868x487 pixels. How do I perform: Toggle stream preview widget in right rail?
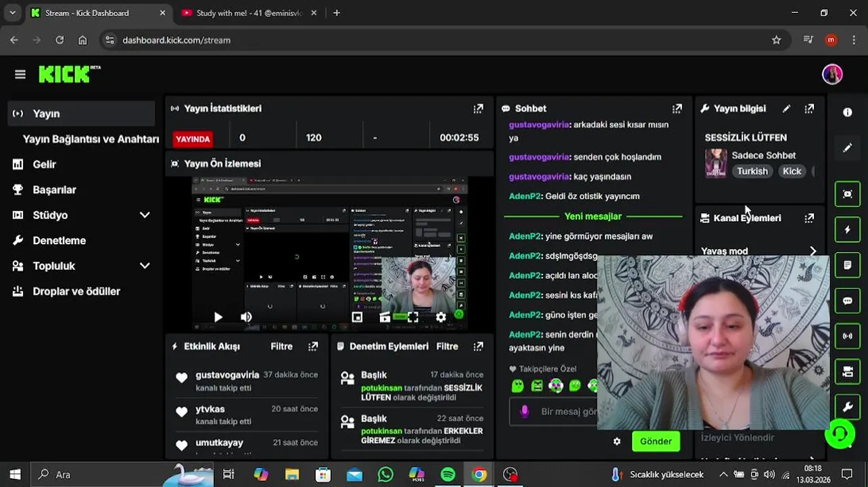tap(847, 194)
